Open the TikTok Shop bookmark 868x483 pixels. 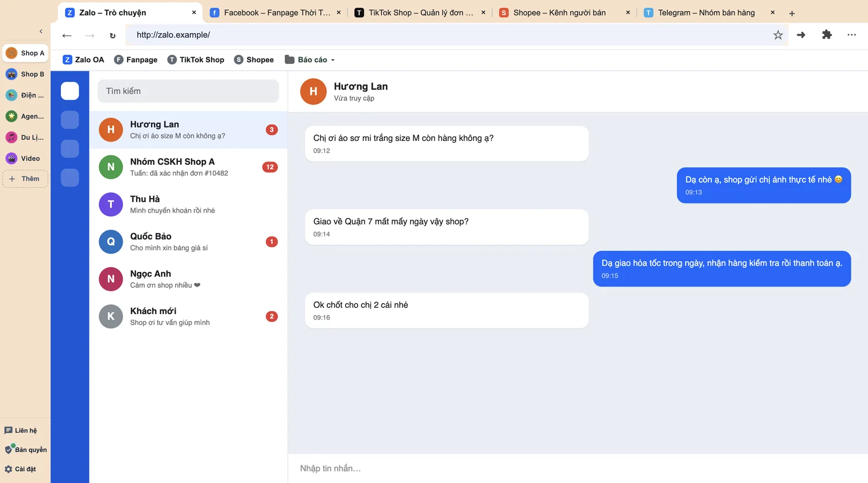(x=196, y=60)
